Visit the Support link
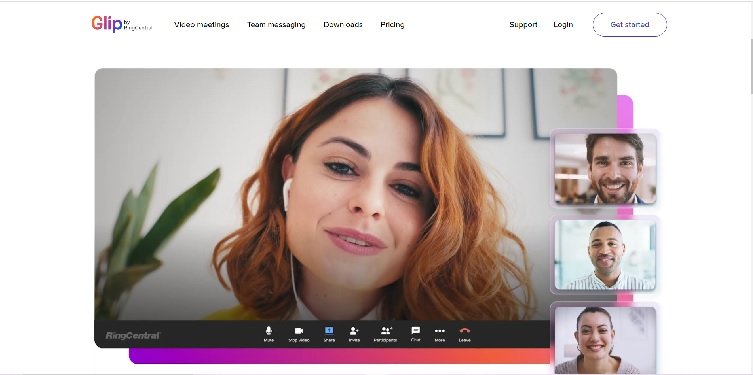Screen dimensions: 753x375 point(523,24)
